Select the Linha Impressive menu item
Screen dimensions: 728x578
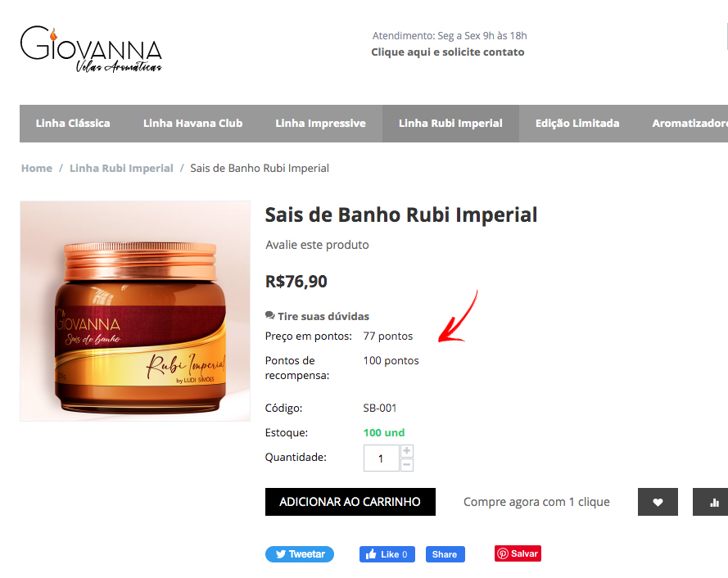(x=320, y=124)
